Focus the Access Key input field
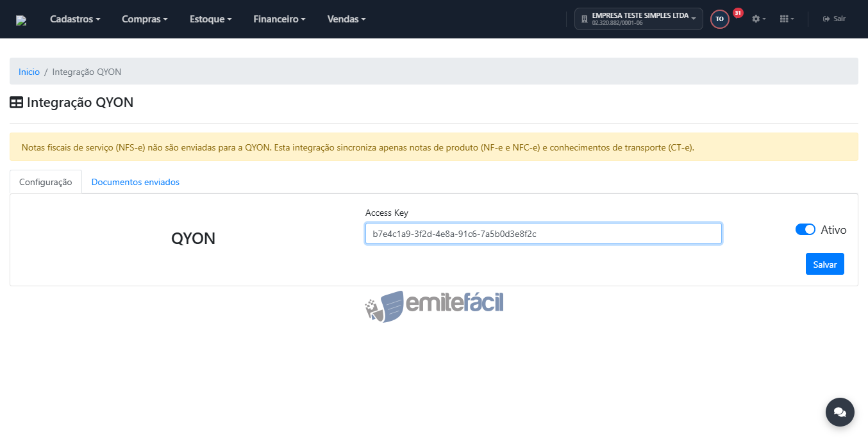Viewport: 868px width, 440px height. [544, 234]
